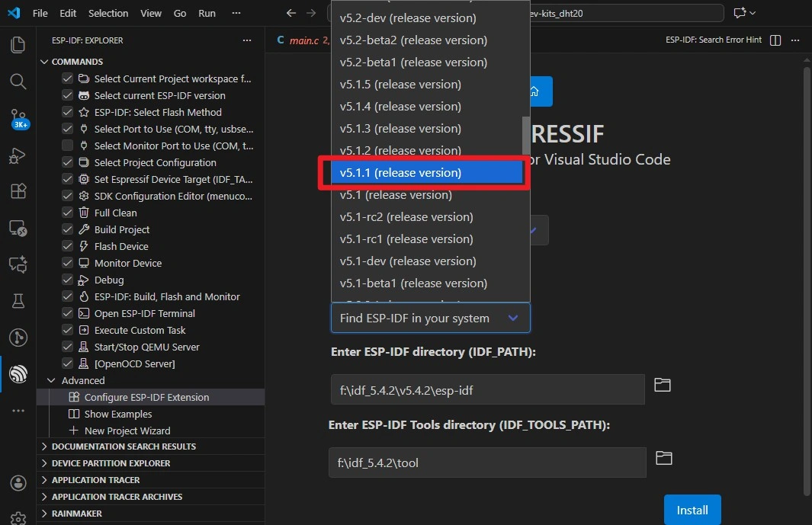Screen dimensions: 812x525
Task: Open the Selection menu
Action: [108, 13]
